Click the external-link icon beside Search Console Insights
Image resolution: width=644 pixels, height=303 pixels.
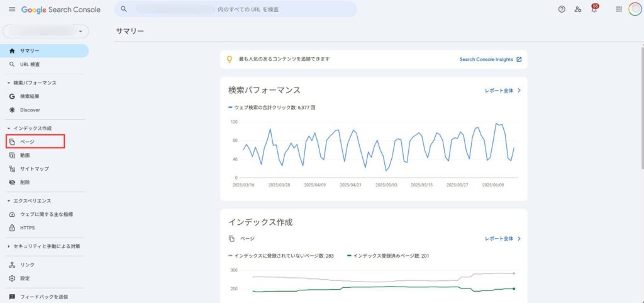pyautogui.click(x=519, y=59)
